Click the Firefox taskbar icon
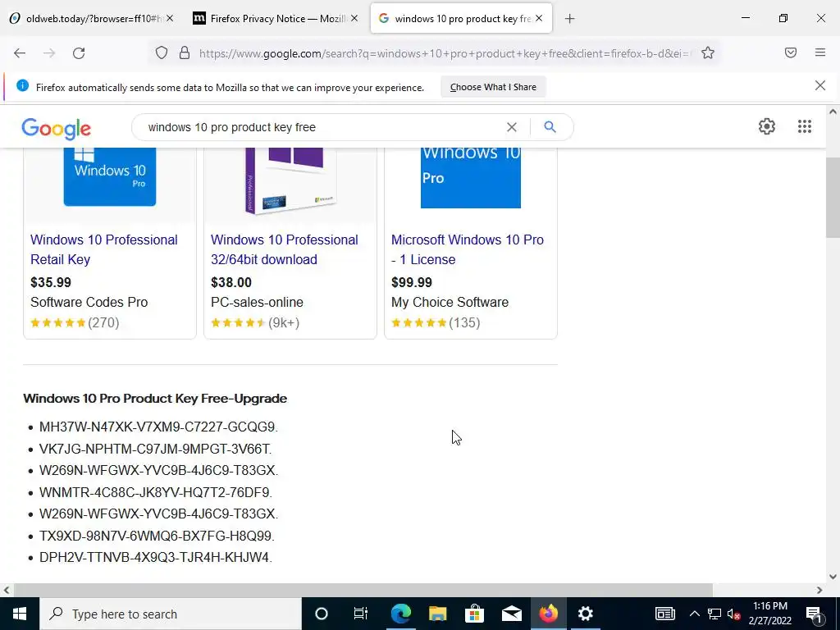This screenshot has width=840, height=630. (x=549, y=614)
